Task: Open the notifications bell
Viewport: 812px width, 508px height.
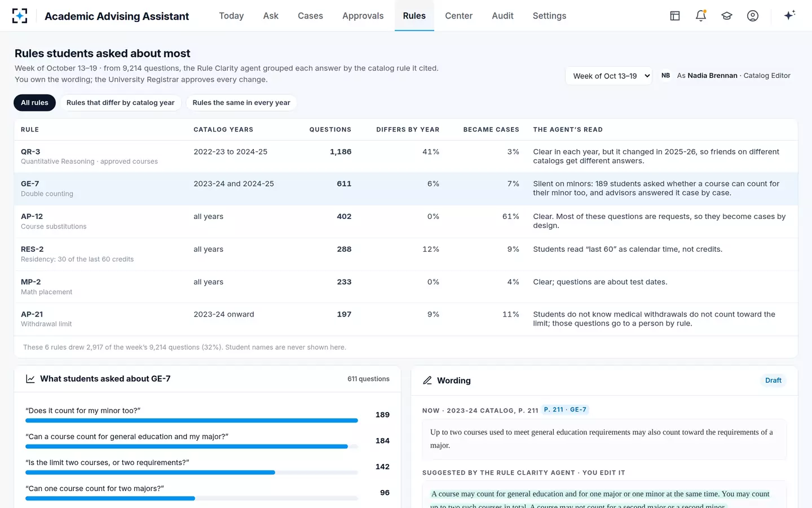Action: pos(701,16)
